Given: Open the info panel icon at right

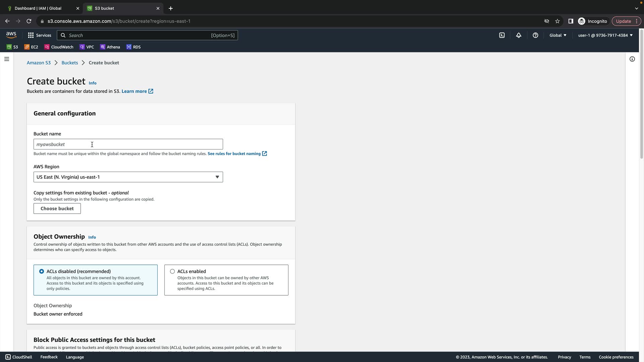Looking at the screenshot, I should pos(632,59).
